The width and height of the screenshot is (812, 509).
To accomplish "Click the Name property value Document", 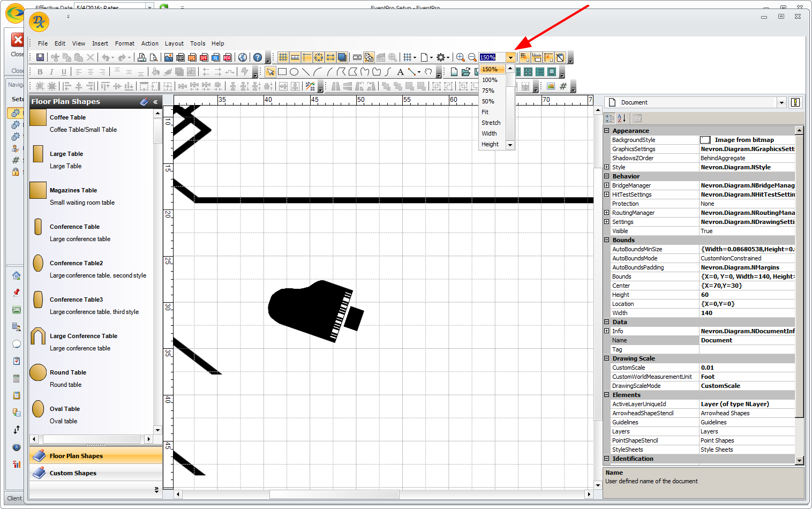I will [x=747, y=340].
